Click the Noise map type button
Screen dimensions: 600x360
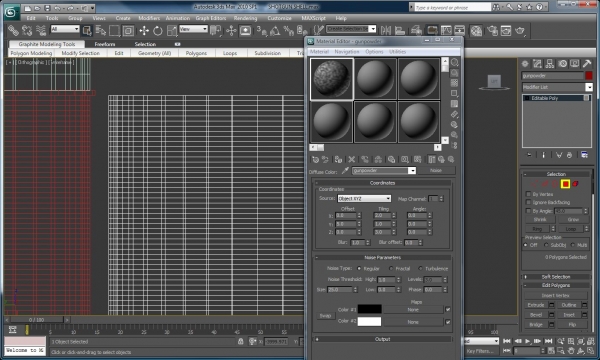[436, 171]
